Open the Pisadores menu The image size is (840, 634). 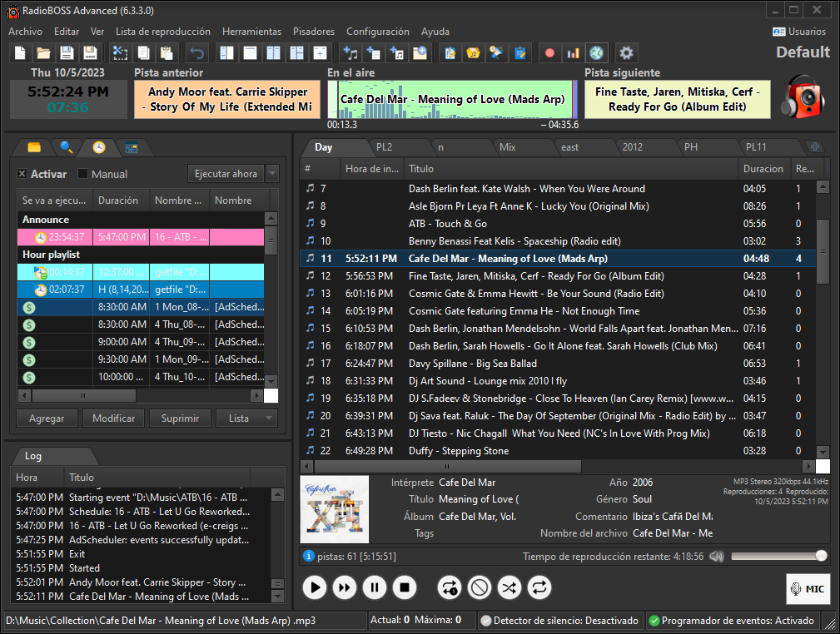tap(314, 32)
